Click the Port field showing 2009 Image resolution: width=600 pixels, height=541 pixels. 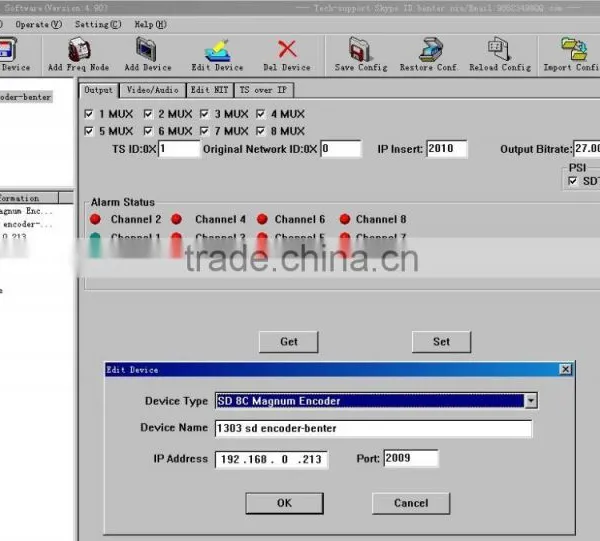[x=411, y=458]
